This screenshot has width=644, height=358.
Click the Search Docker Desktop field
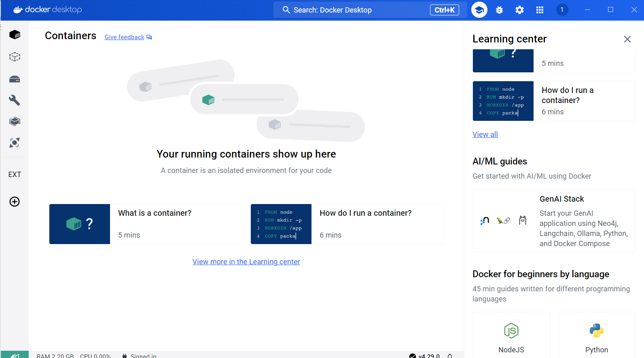tap(370, 10)
